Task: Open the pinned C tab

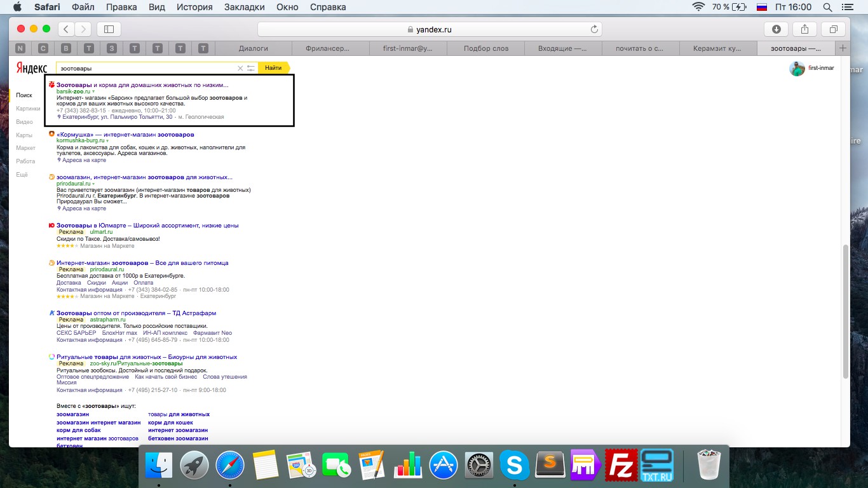Action: click(x=43, y=48)
